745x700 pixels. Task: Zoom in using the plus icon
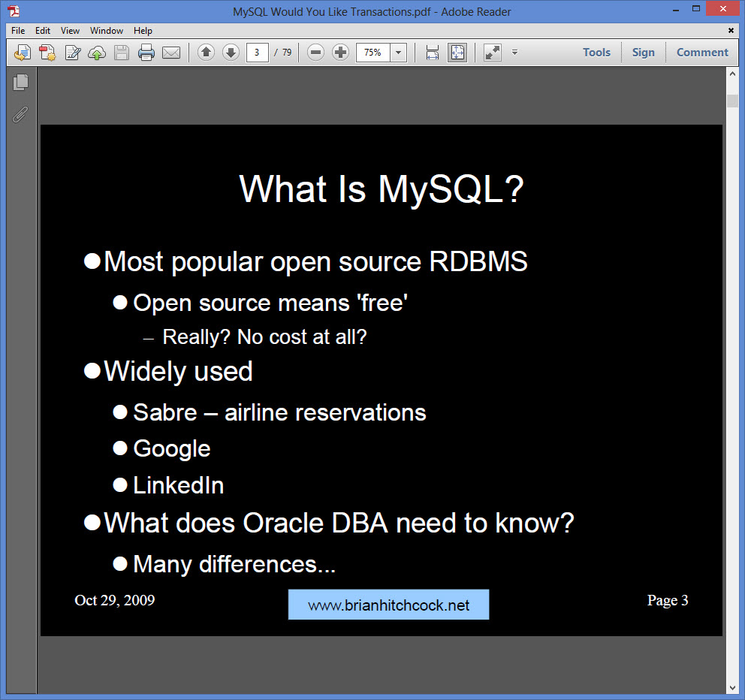tap(339, 53)
